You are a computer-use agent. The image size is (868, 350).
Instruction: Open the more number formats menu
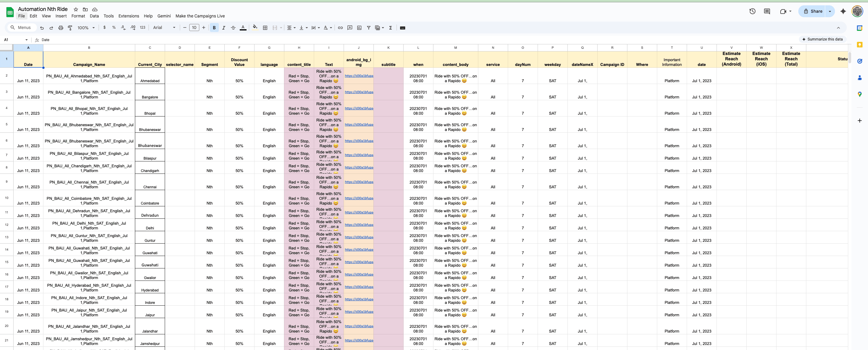[x=143, y=28]
